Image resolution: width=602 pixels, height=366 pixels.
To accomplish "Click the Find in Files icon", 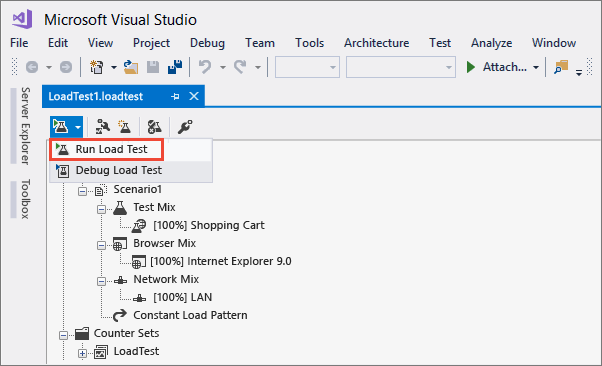I will pos(561,67).
